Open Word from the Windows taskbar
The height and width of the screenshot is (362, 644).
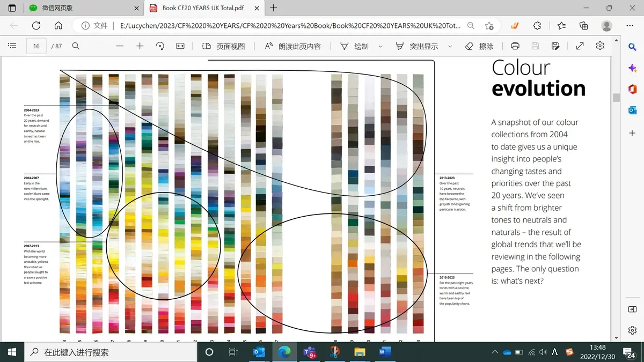tap(385, 352)
